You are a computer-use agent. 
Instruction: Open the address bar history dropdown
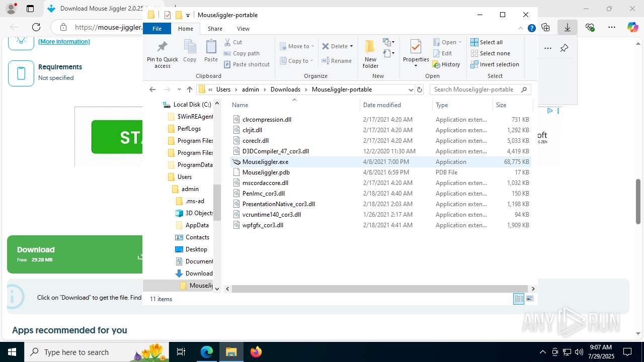point(411,89)
